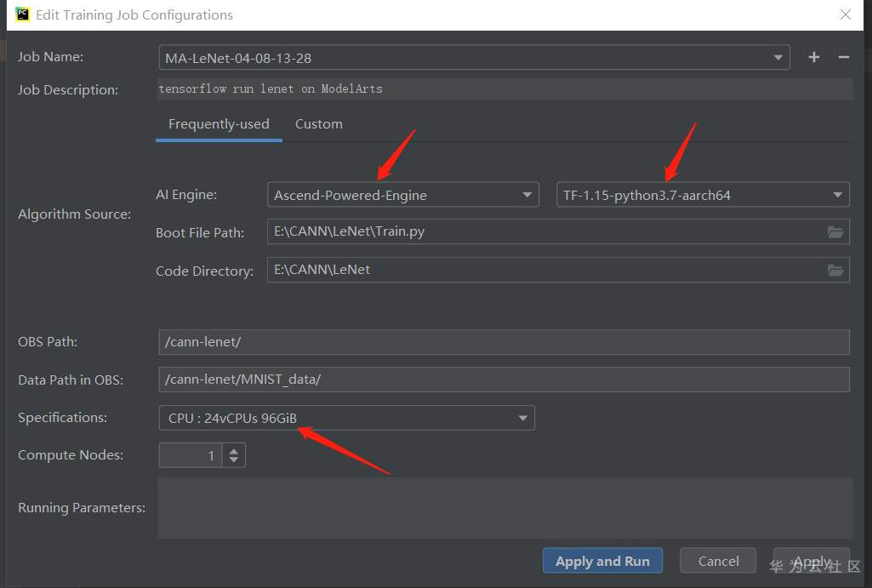
Task: Switch to the Custom tab
Action: pyautogui.click(x=318, y=124)
